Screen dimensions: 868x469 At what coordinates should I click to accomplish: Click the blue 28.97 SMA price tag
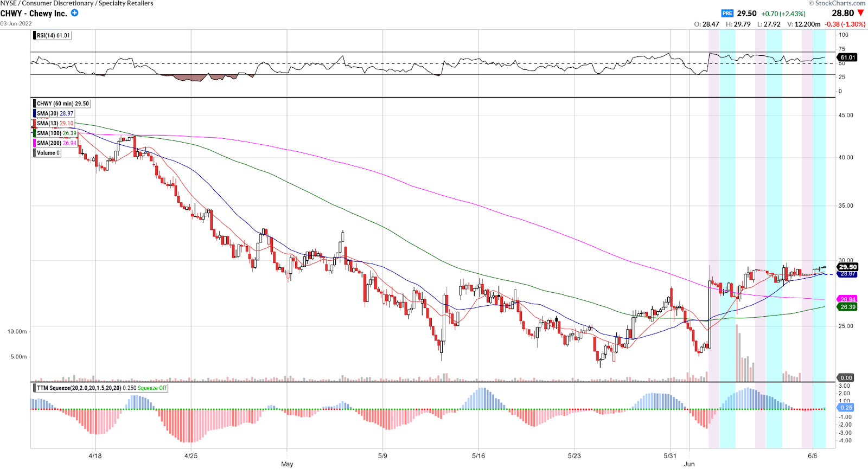click(847, 274)
